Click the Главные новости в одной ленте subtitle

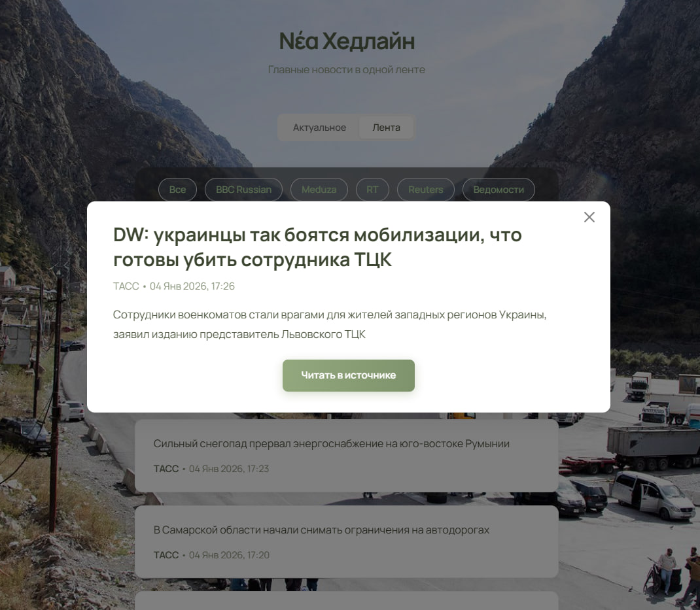[x=347, y=69]
